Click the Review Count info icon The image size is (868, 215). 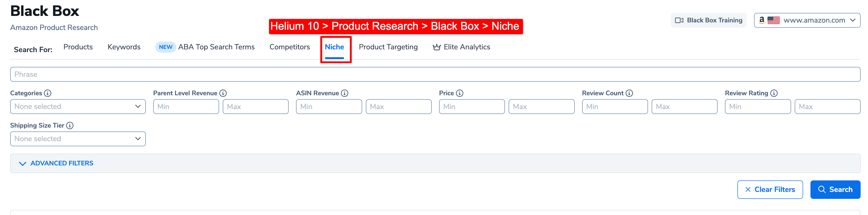(629, 93)
